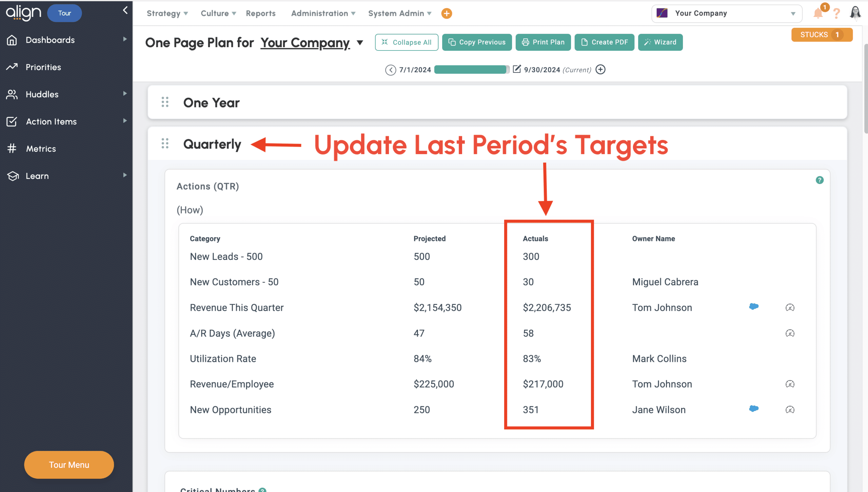The height and width of the screenshot is (492, 868).
Task: Click the notification bell icon
Action: tap(818, 14)
